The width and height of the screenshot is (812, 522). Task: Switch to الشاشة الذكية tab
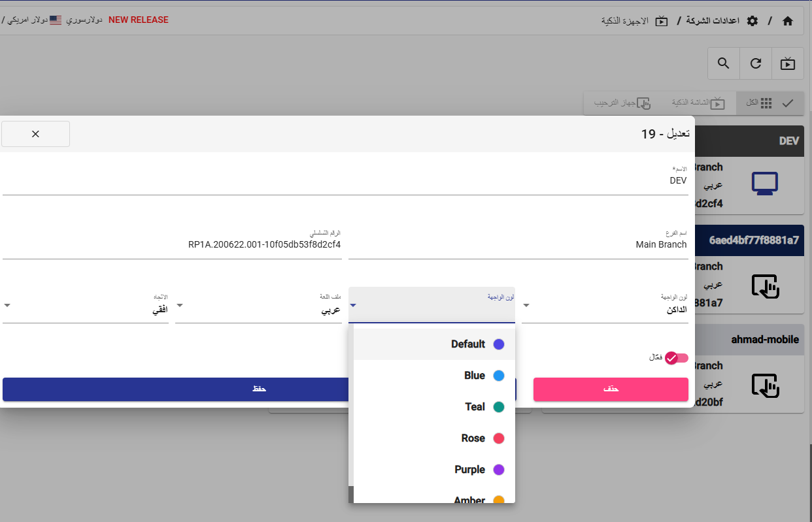(698, 103)
